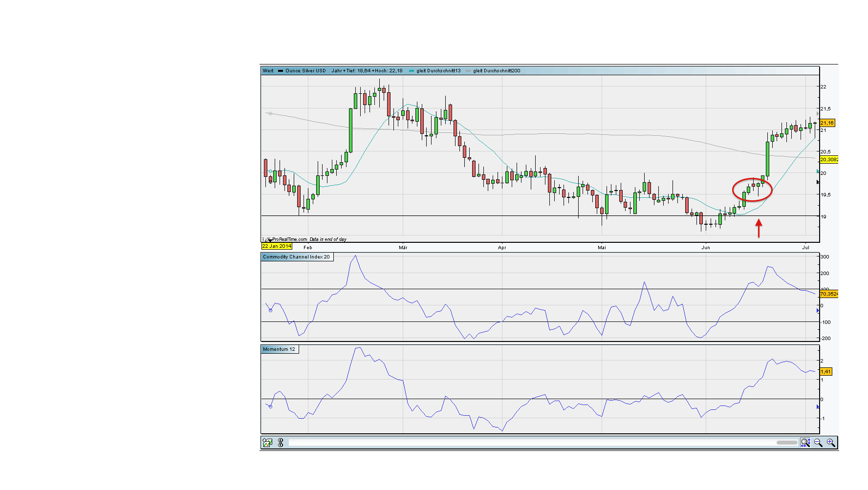Click the zoom-to-fit magnifier with arrows
The image size is (868, 490).
point(805,443)
